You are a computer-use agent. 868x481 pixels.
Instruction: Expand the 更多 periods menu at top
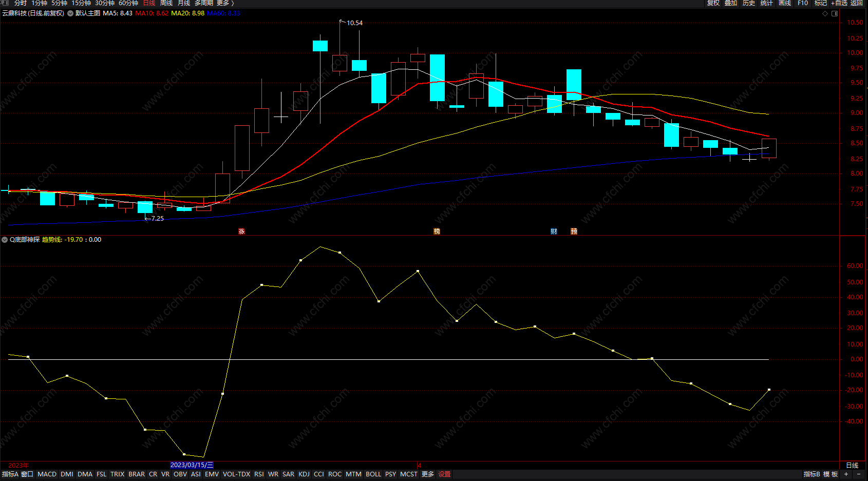225,3
